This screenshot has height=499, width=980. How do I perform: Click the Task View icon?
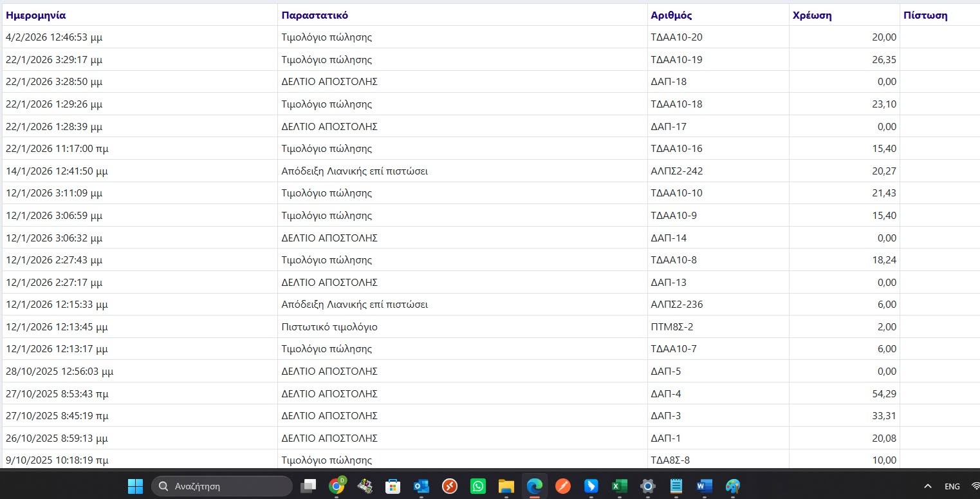[309, 486]
